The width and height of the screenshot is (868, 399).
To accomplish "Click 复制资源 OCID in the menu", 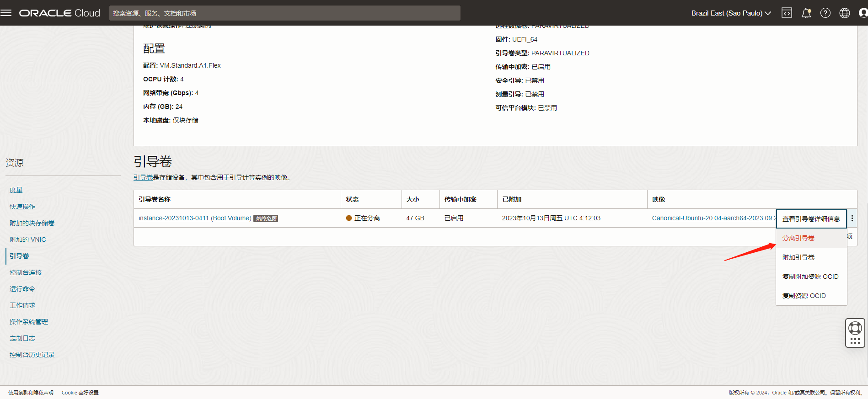I will 804,296.
